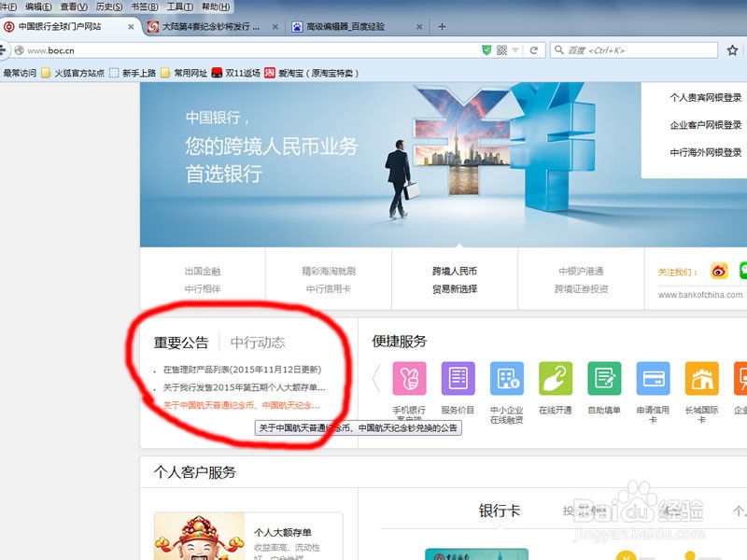Open the 编辑(E) menu

coord(38,7)
